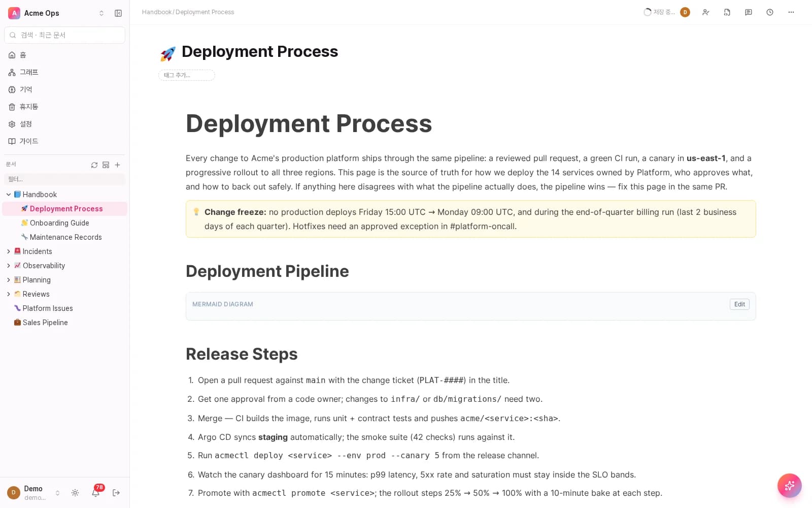Open the AI assistant floating button
The height and width of the screenshot is (508, 812).
[x=790, y=486]
